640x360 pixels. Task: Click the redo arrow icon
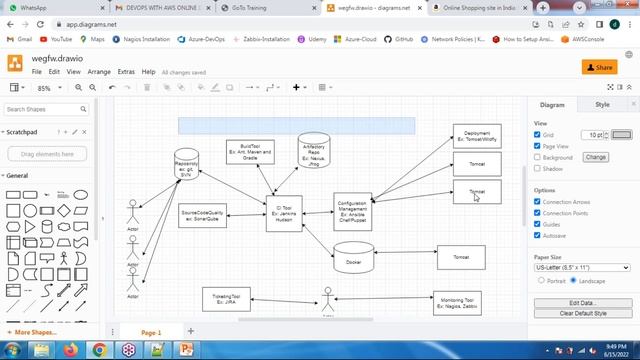pyautogui.click(x=127, y=87)
